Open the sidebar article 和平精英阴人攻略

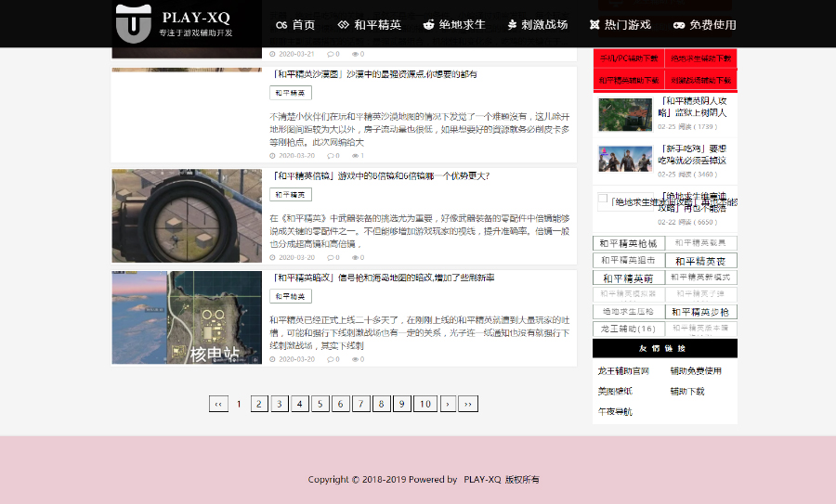click(x=692, y=107)
